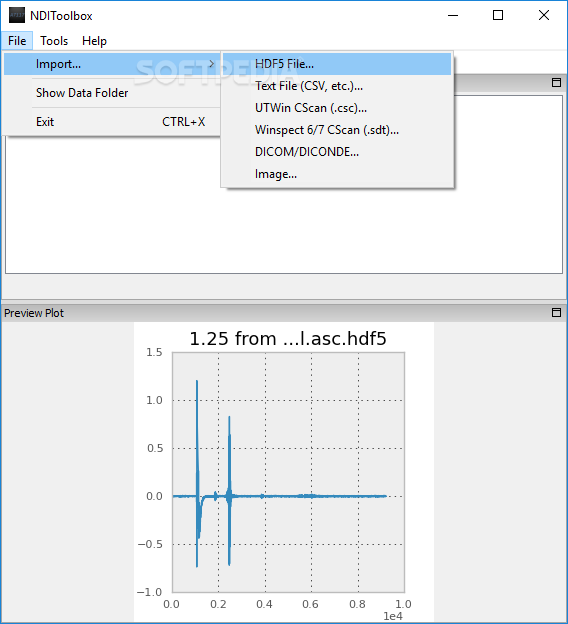Click the Import submenu arrow

pyautogui.click(x=212, y=64)
